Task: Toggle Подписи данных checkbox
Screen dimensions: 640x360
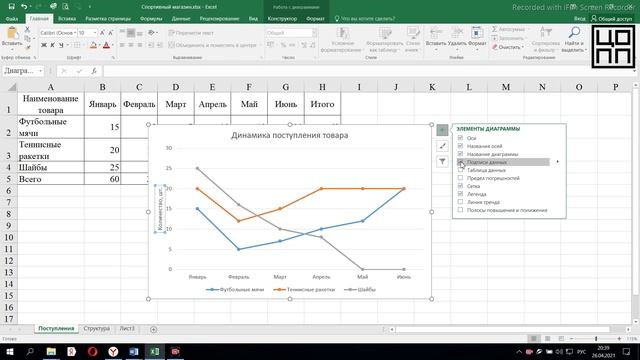Action: pos(460,162)
